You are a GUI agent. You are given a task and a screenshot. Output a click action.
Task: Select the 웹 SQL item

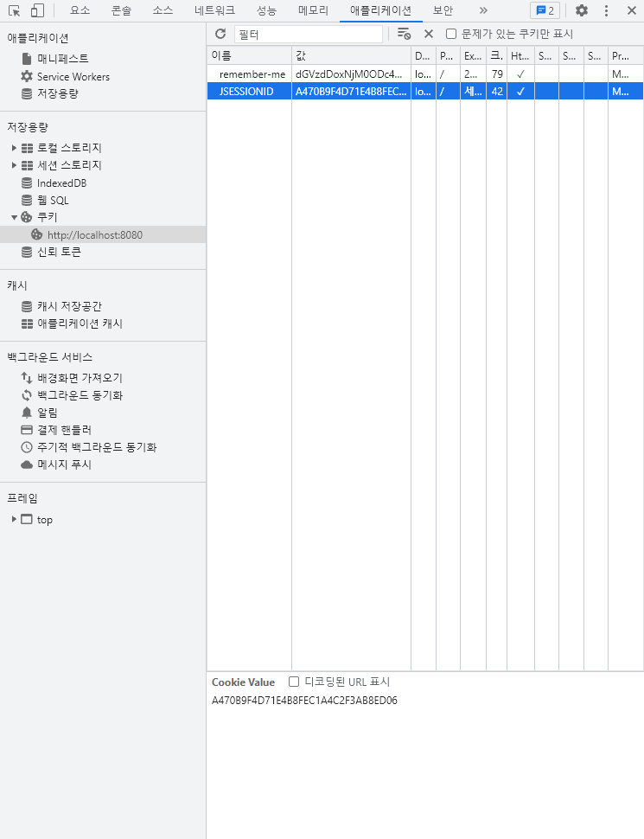click(53, 200)
